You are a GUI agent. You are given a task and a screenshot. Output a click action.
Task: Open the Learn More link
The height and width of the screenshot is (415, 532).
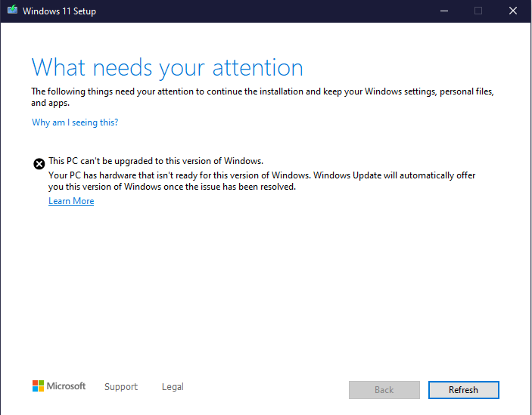[x=71, y=201]
